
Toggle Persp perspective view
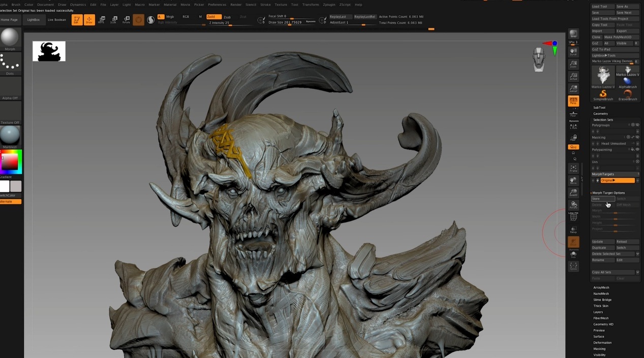[573, 101]
